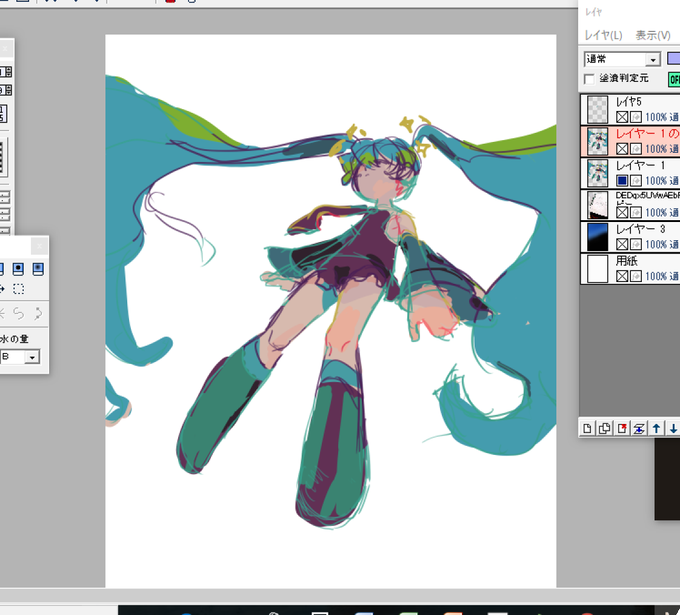The width and height of the screenshot is (680, 615).
Task: Click the レイヤ5 layer name
Action: (629, 102)
